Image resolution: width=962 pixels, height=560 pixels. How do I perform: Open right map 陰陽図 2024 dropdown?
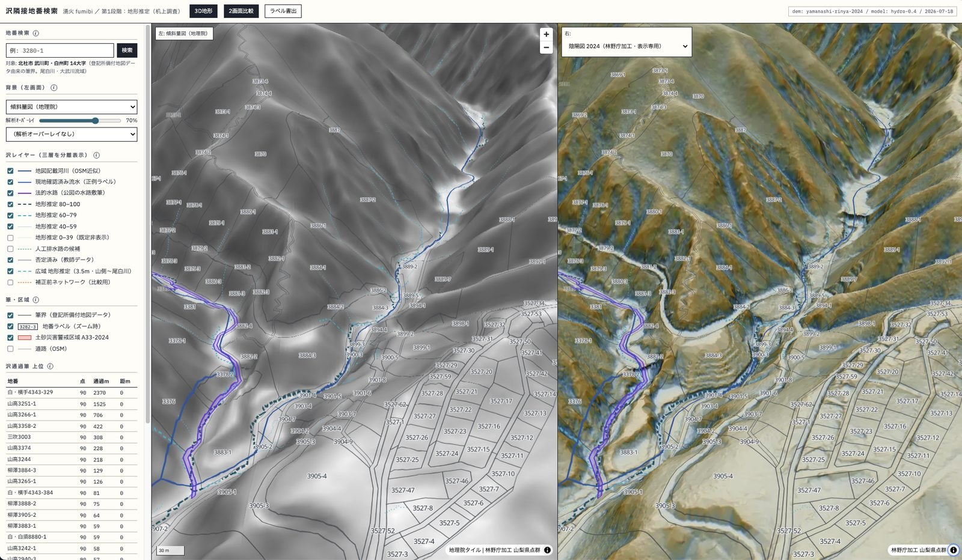tap(627, 46)
